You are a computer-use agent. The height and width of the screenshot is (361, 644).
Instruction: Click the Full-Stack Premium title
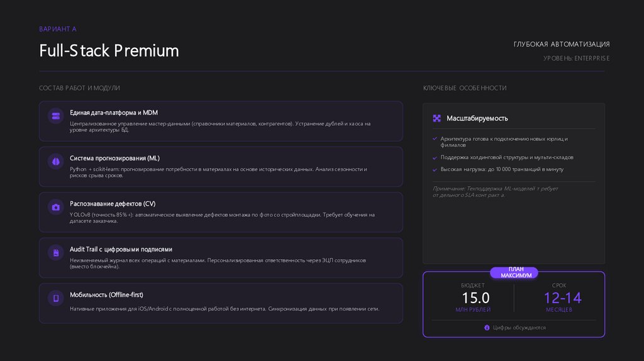[x=109, y=51]
